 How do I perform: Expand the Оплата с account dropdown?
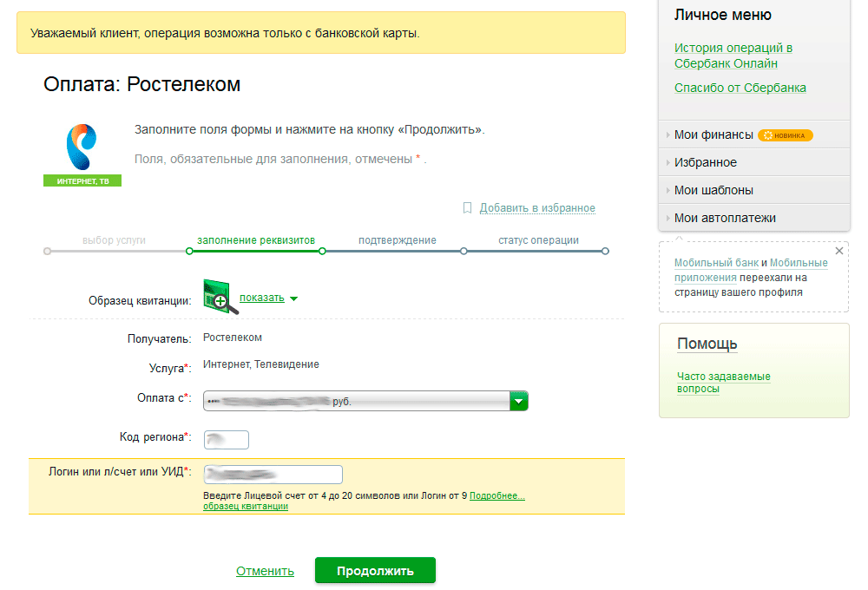point(518,401)
